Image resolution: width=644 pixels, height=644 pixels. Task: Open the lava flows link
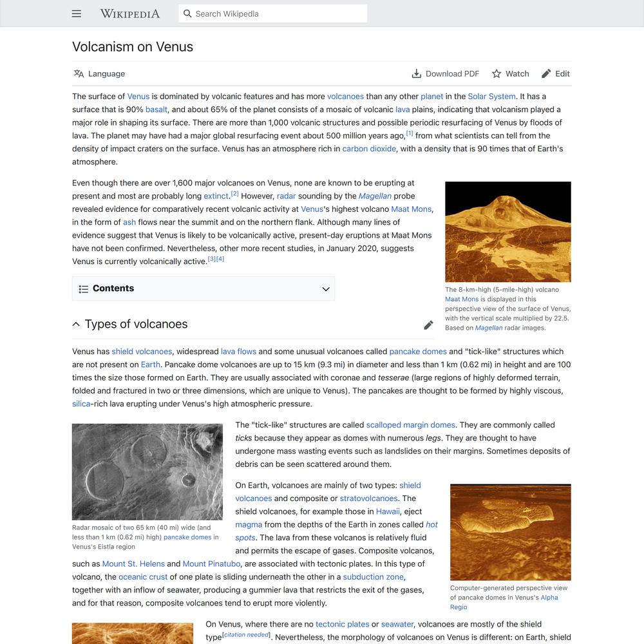[239, 352]
